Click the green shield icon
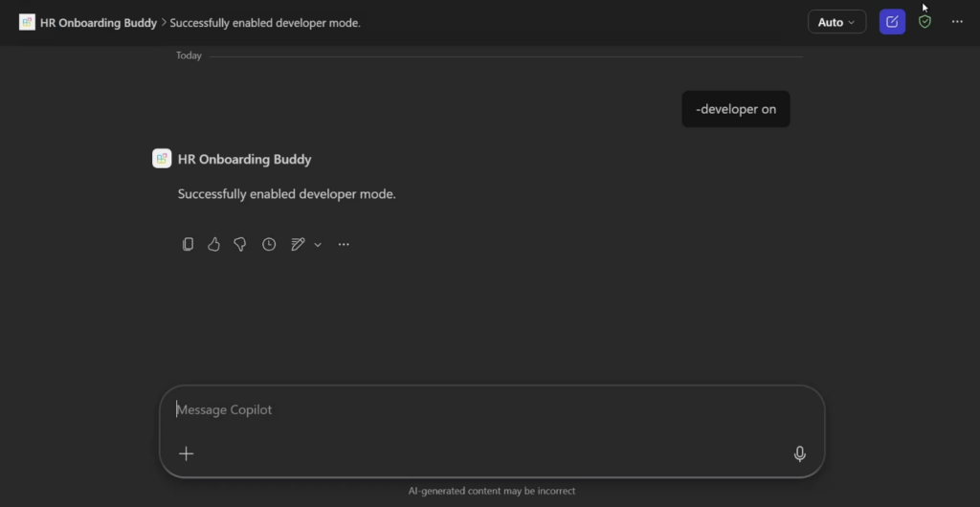980x507 pixels. (924, 22)
